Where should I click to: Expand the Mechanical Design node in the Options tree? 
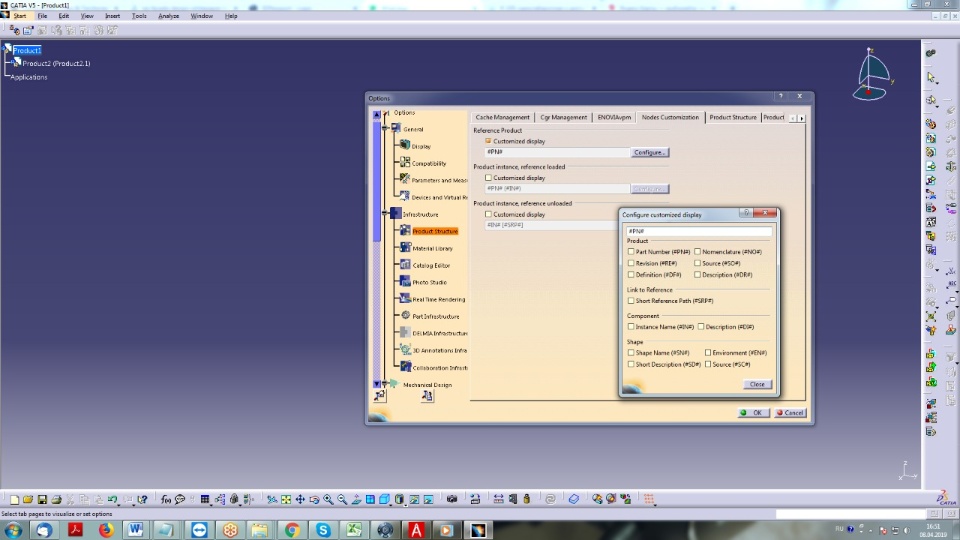(385, 384)
